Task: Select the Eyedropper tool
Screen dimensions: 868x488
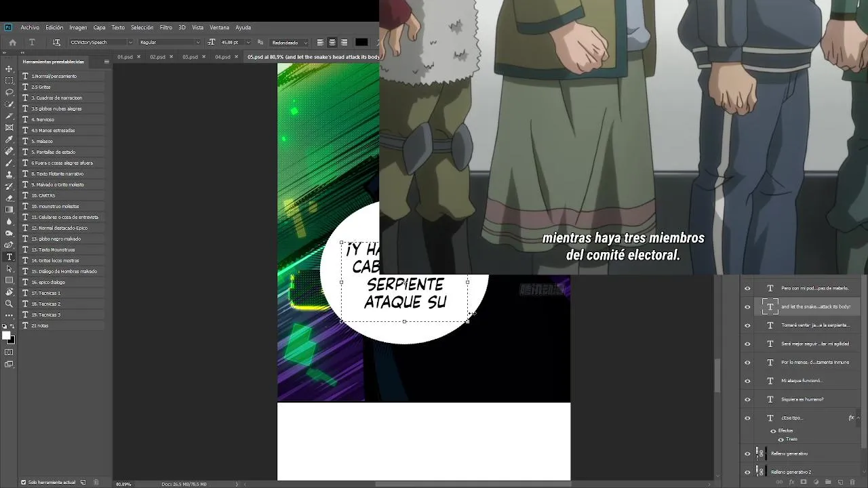Action: [9, 139]
